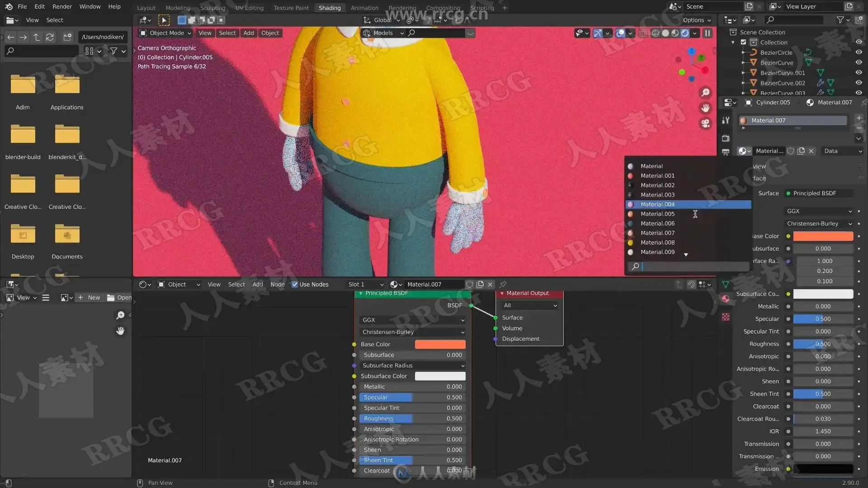Toggle the Collection checkbox in outliner
The width and height of the screenshot is (868, 488).
coord(743,42)
